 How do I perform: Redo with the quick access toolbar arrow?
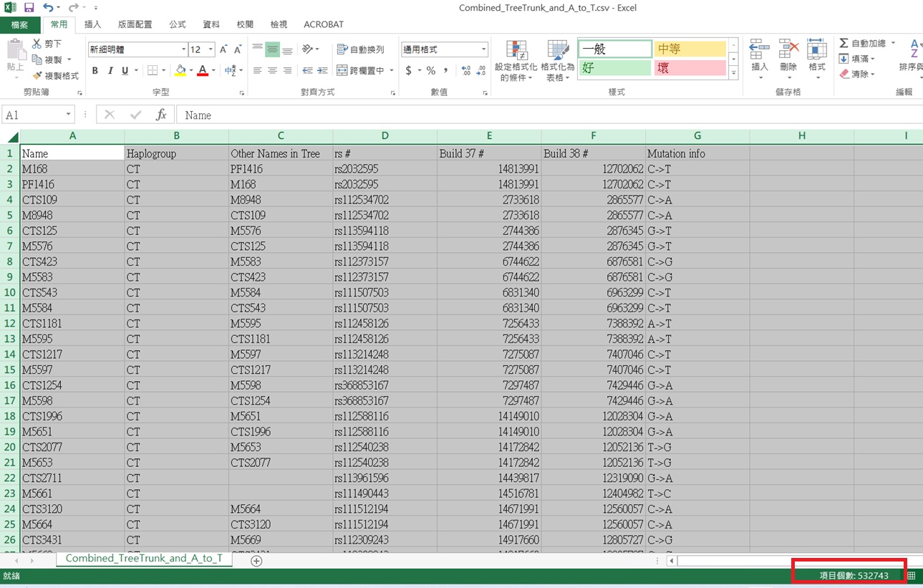[72, 8]
